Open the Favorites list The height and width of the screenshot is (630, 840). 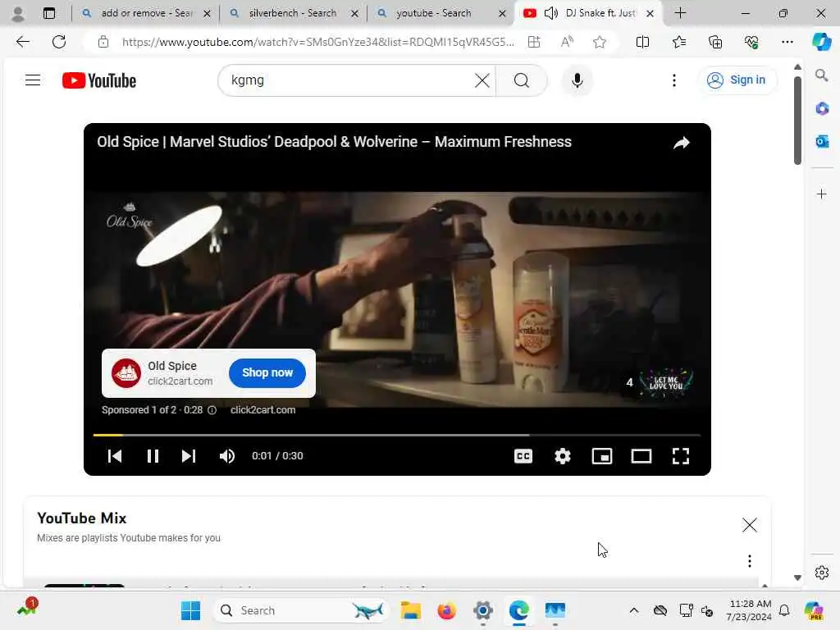[678, 42]
